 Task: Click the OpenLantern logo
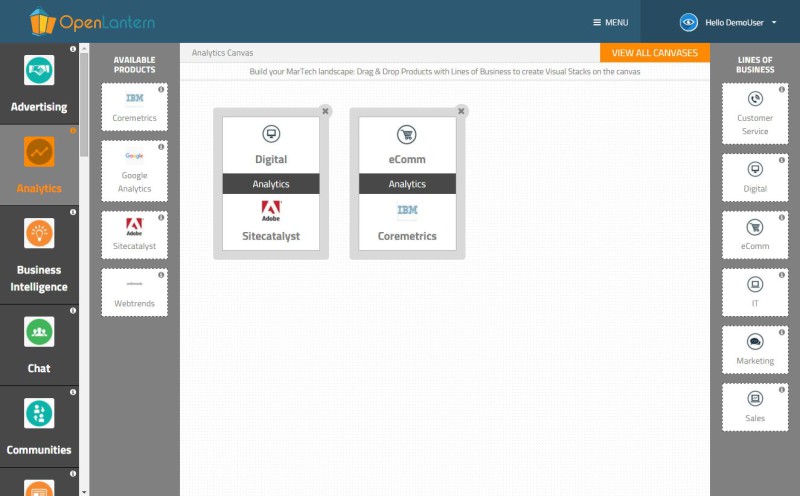(92, 21)
